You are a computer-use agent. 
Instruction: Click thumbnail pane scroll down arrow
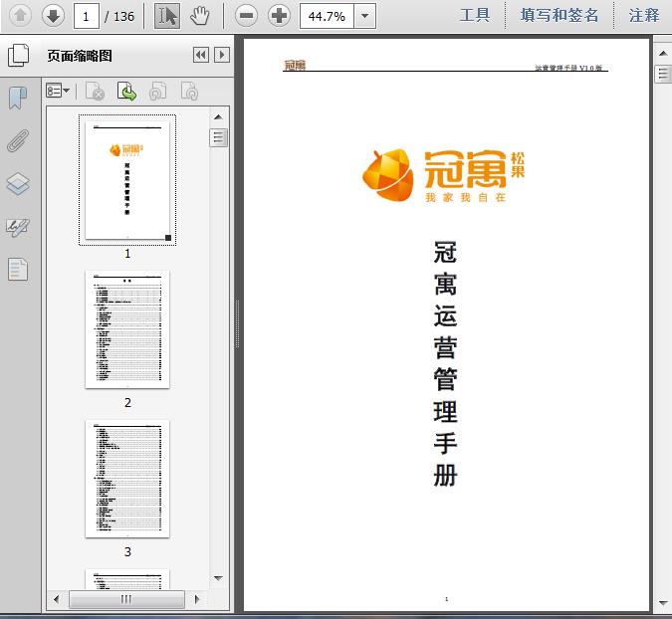point(218,578)
